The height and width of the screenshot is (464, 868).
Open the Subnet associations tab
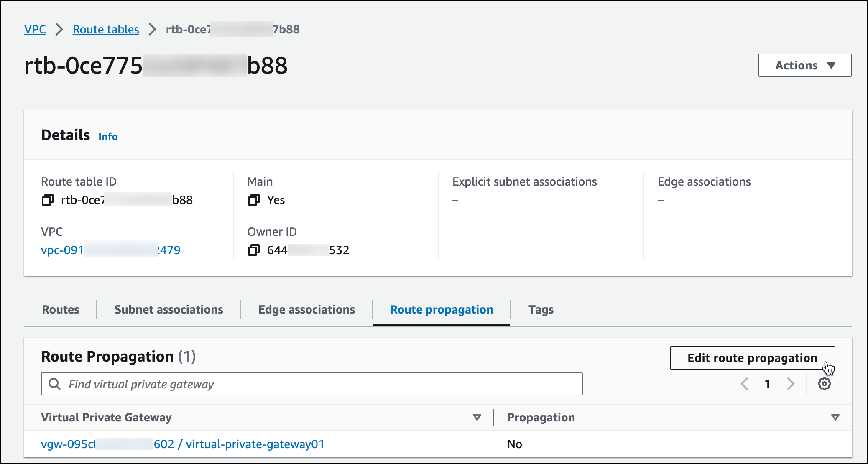(168, 309)
